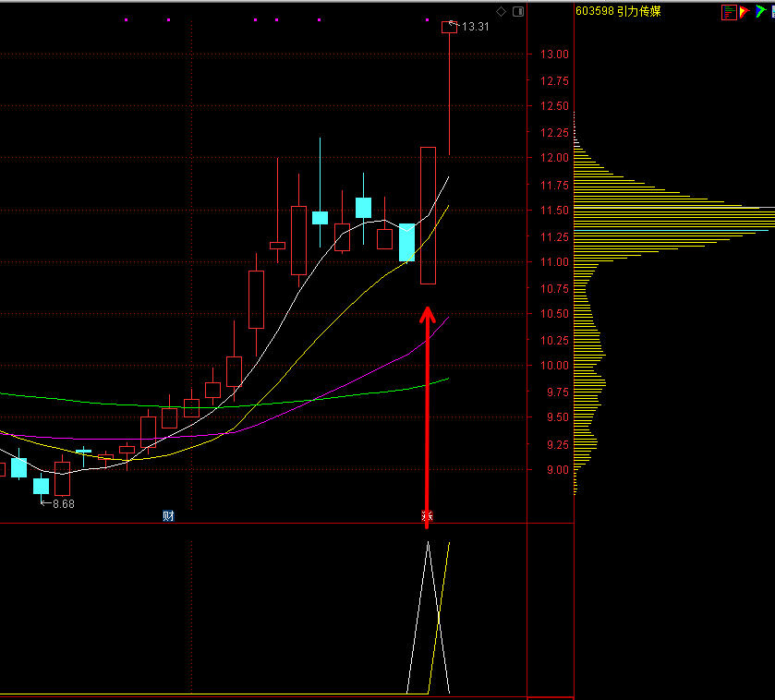Click the 9.50 price axis label
The width and height of the screenshot is (775, 700).
(x=557, y=418)
